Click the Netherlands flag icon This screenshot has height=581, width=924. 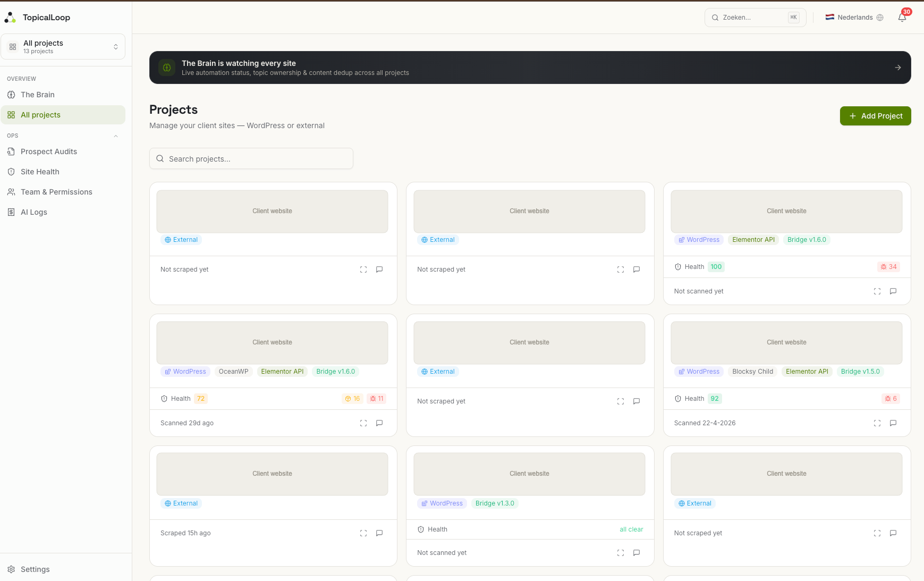coord(829,17)
